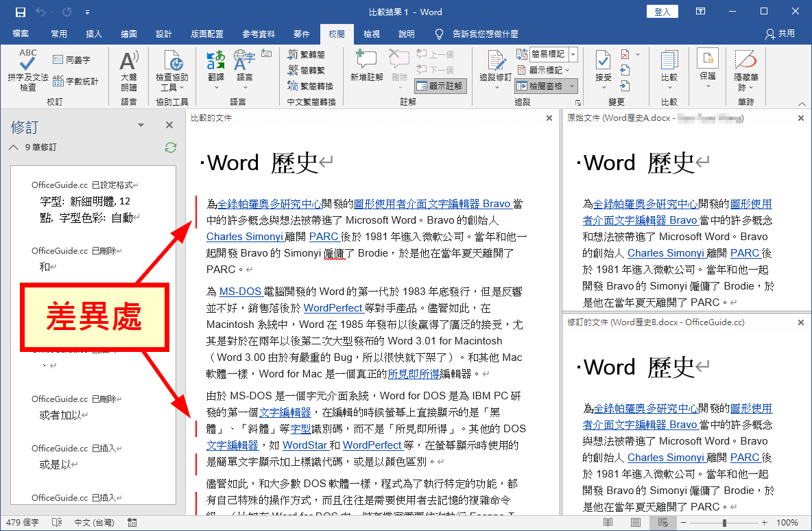This screenshot has height=531, width=812.
Task: Open 檢查協助工具 accessibility checker
Action: (x=172, y=71)
